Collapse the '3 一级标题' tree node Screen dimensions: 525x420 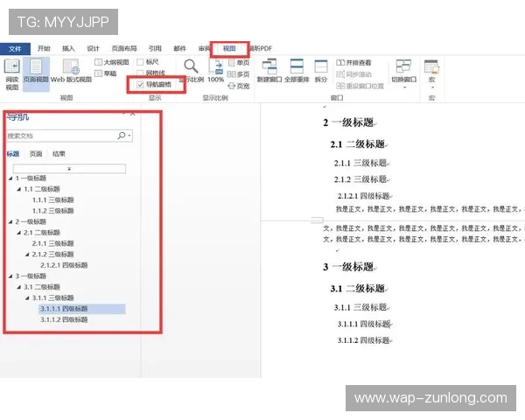point(10,276)
